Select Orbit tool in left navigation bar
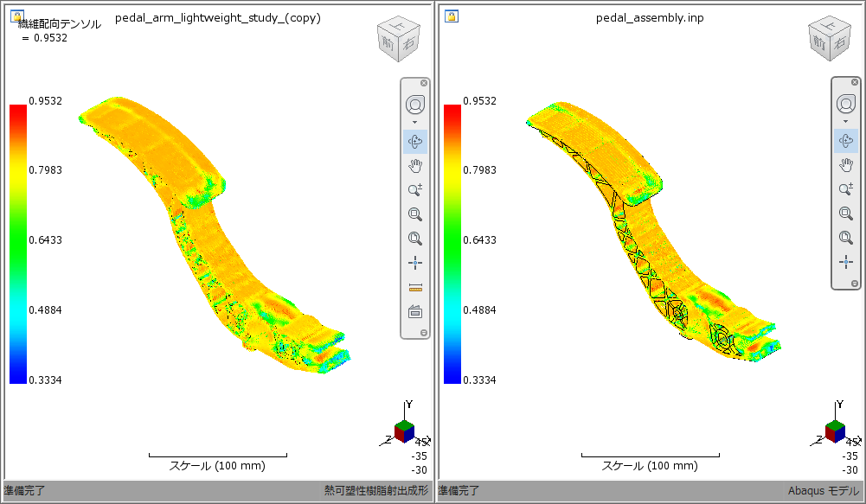The image size is (866, 504). point(415,142)
